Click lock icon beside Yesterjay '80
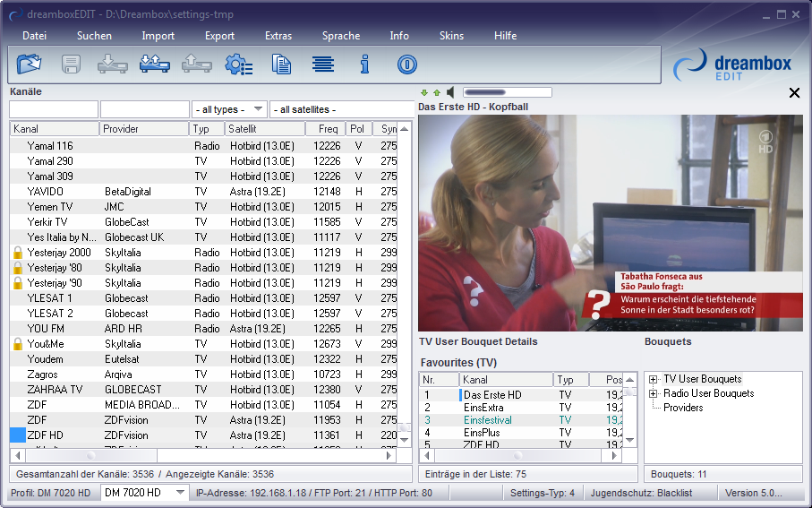The image size is (812, 508). click(18, 268)
